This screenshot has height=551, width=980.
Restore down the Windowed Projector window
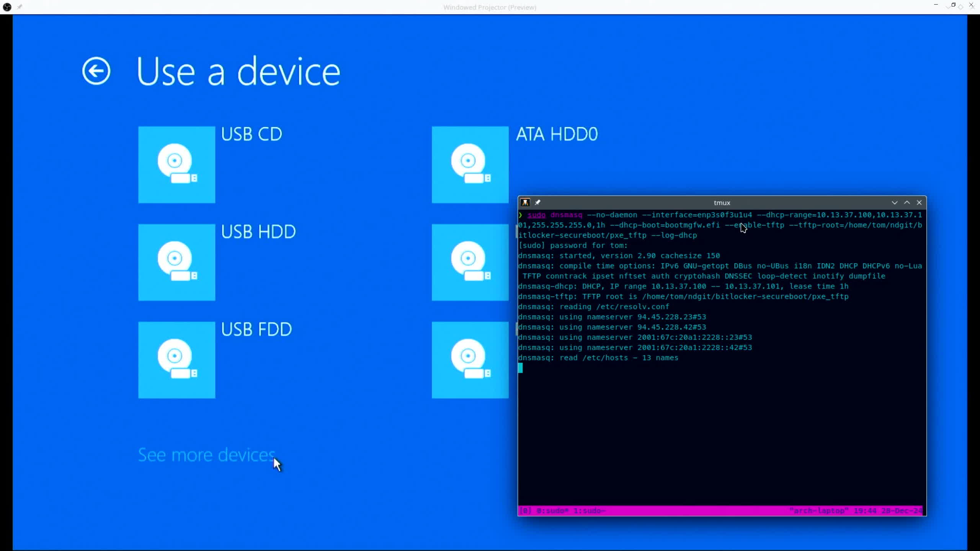[953, 5]
